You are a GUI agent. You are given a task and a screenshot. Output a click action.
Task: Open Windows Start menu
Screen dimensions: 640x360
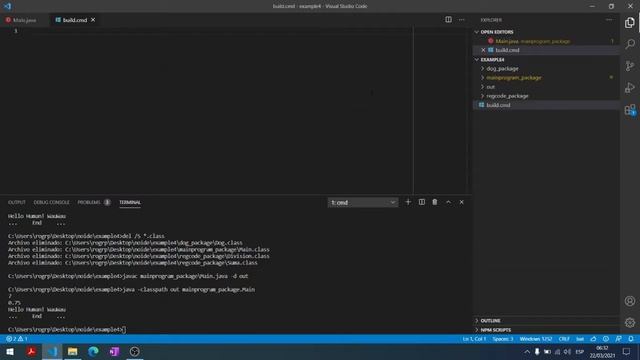coord(10,351)
